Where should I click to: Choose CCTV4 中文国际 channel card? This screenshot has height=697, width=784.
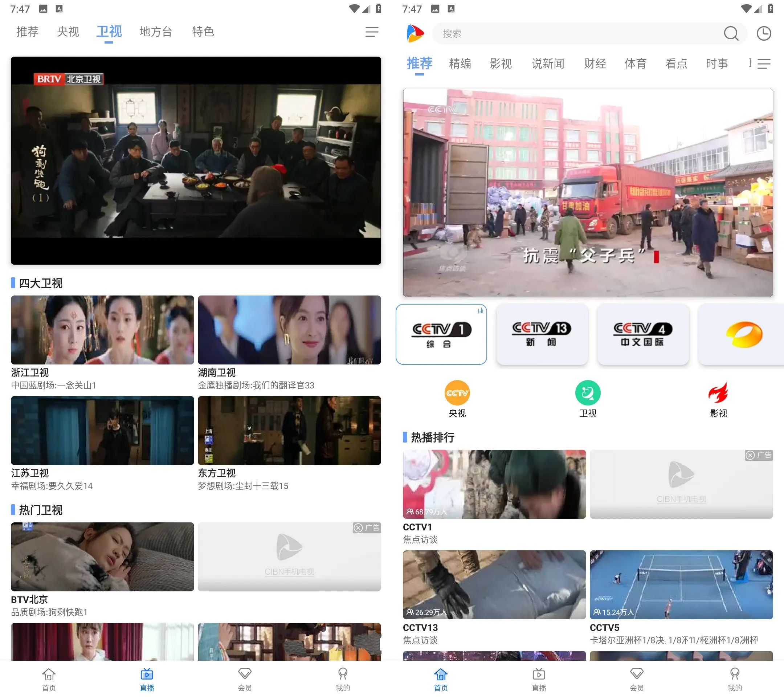pyautogui.click(x=642, y=334)
